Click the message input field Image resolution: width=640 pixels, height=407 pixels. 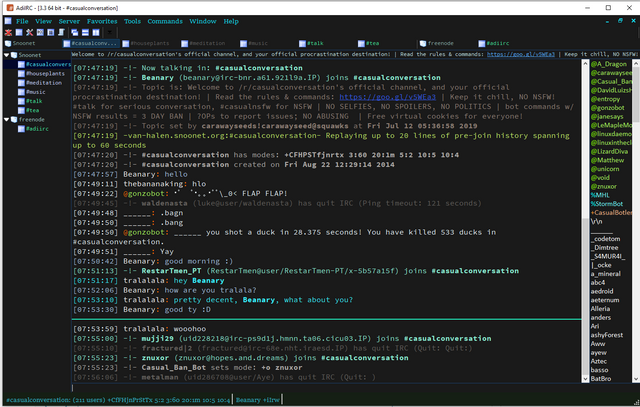point(327,388)
